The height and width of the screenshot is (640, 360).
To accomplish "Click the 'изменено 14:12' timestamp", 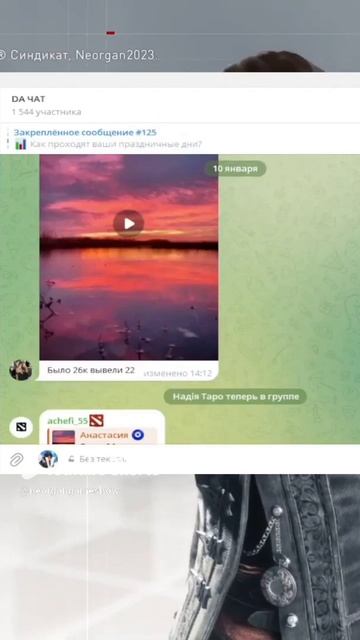I will (x=178, y=373).
